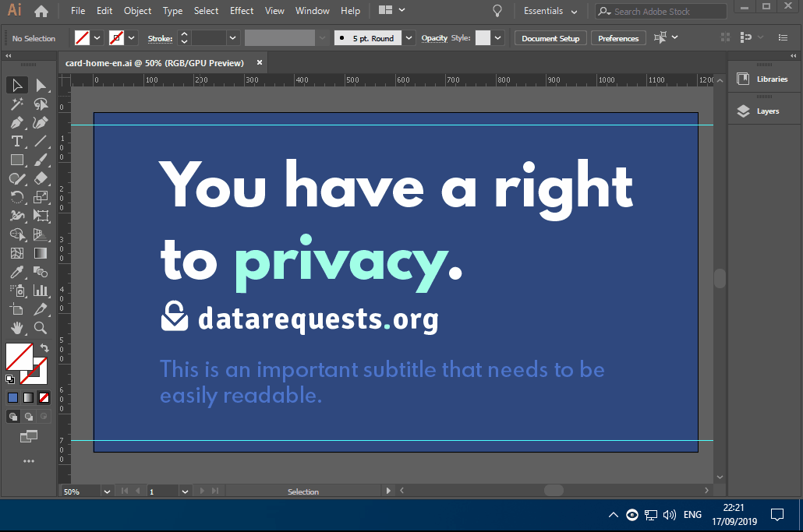Pick the Eyedropper tool

17,272
